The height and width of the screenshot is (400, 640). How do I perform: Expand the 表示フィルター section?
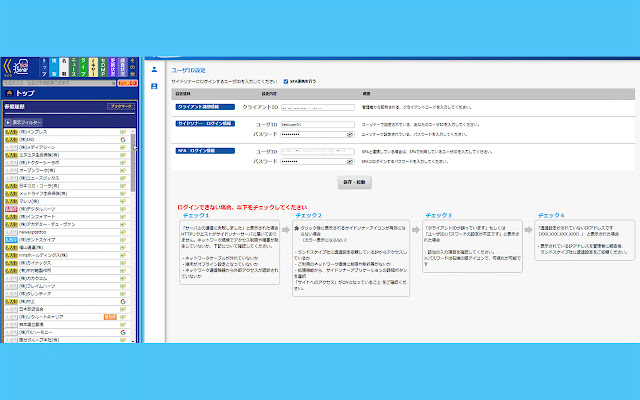23,122
